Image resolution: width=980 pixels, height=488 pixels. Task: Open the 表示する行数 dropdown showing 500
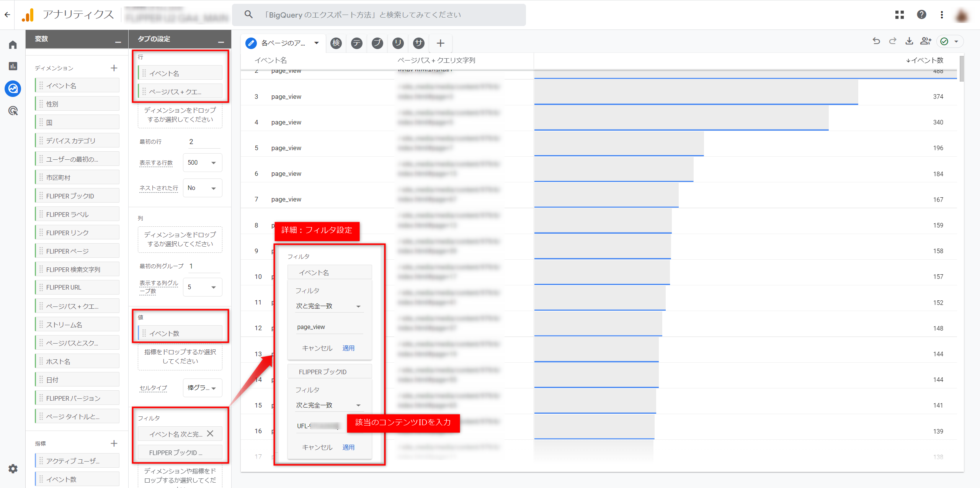[x=202, y=163]
